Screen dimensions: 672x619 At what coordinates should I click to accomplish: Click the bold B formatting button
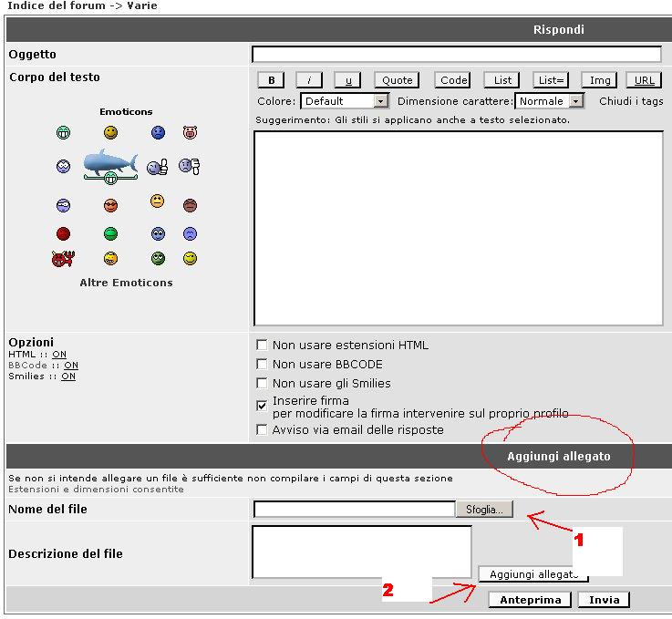coord(272,80)
